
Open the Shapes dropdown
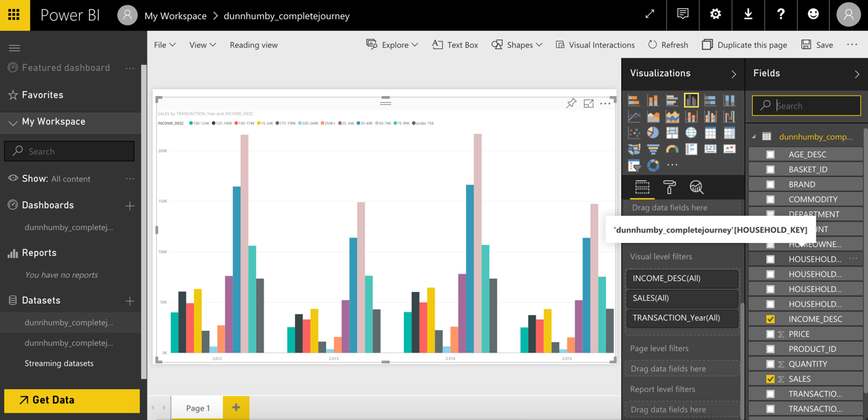(517, 45)
